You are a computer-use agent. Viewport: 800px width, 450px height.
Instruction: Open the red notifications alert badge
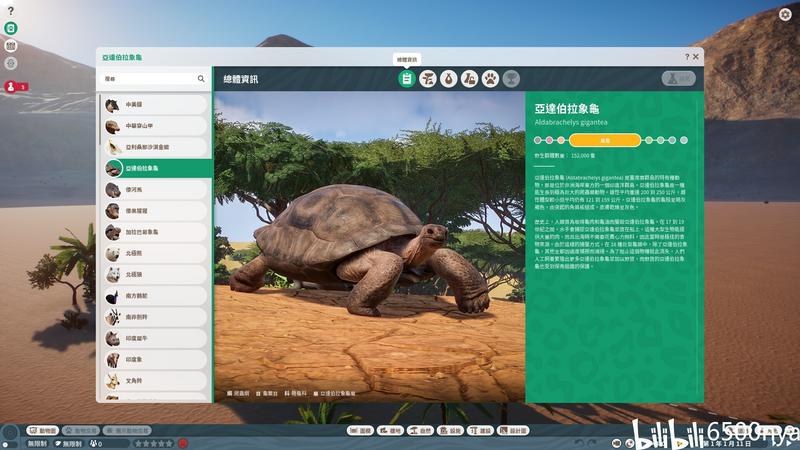click(x=15, y=87)
